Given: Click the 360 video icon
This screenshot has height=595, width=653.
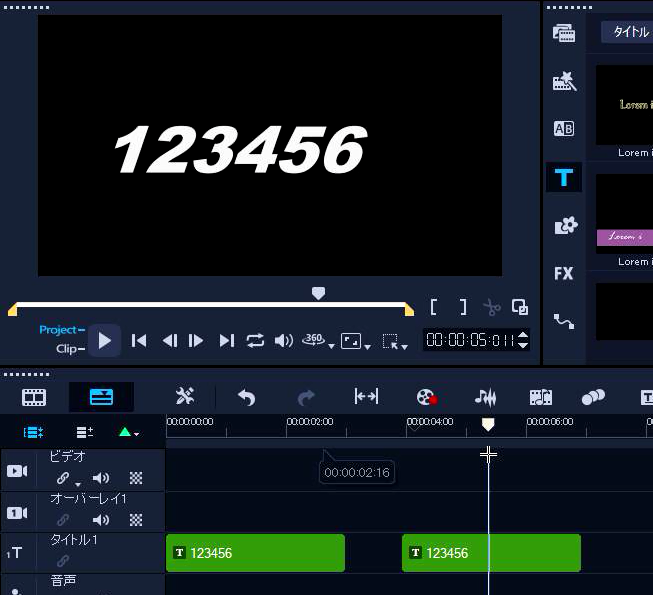Looking at the screenshot, I should pos(313,340).
